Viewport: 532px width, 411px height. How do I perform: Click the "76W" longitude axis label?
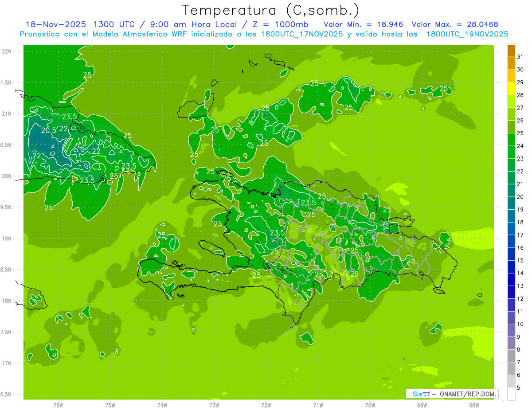point(58,405)
